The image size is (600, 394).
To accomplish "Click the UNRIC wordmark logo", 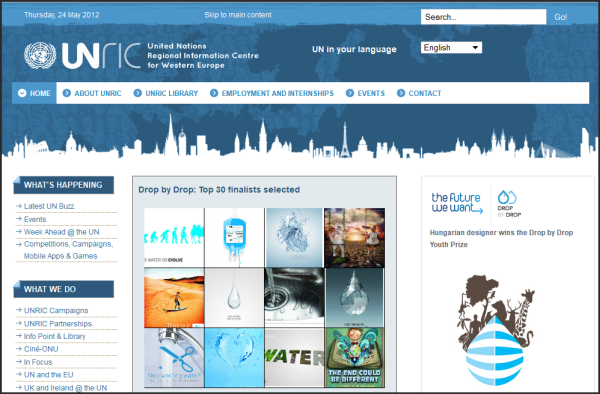I will pyautogui.click(x=101, y=55).
